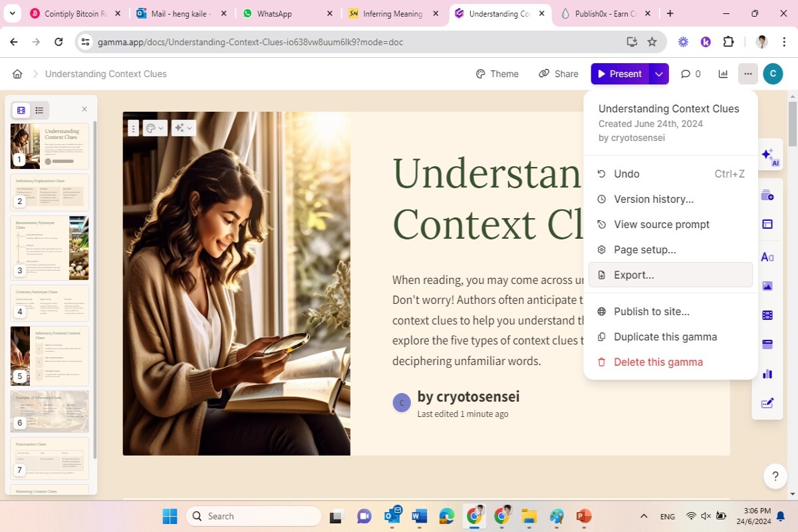798x532 pixels.
Task: Select slide 4 thumbnail Contrast/Antonym Clues
Action: pos(50,303)
